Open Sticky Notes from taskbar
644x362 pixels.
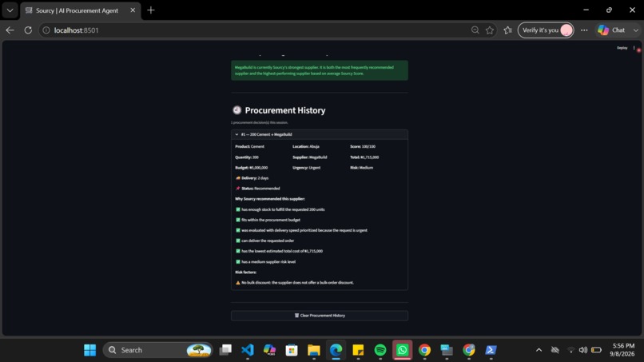coord(358,350)
